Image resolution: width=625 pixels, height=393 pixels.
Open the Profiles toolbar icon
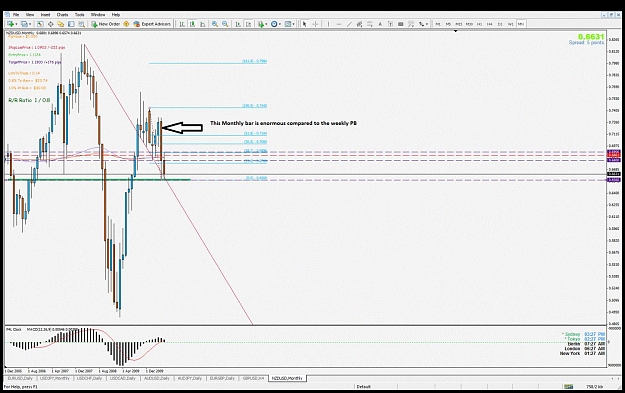click(24, 24)
